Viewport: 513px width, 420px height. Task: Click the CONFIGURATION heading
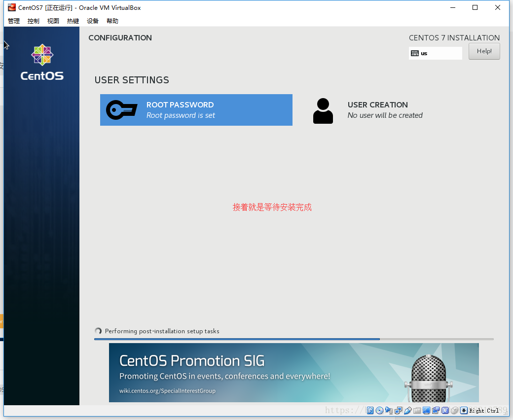click(120, 38)
